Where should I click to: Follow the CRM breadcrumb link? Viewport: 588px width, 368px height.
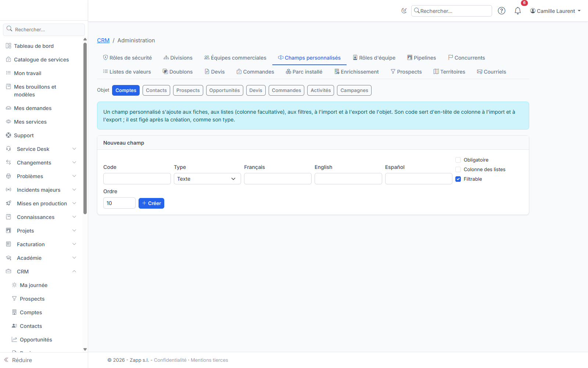103,40
